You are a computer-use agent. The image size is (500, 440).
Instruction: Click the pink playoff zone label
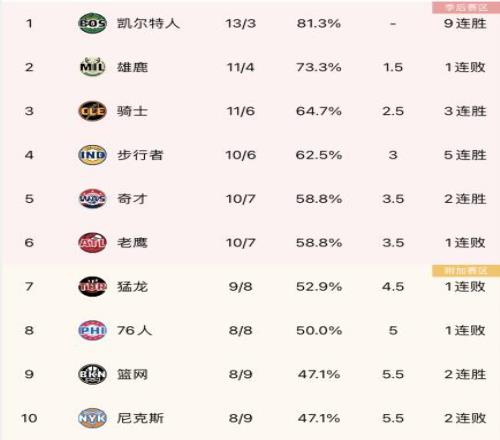(466, 8)
